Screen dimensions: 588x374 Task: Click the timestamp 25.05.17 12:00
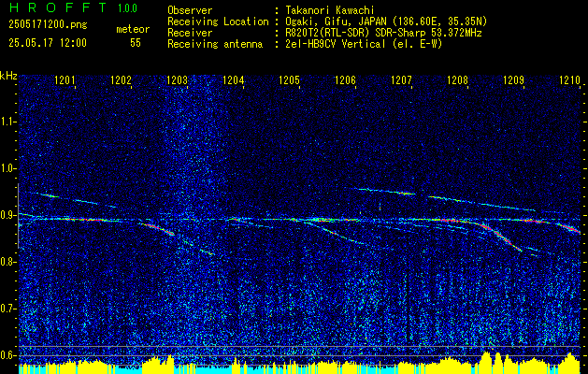[48, 43]
